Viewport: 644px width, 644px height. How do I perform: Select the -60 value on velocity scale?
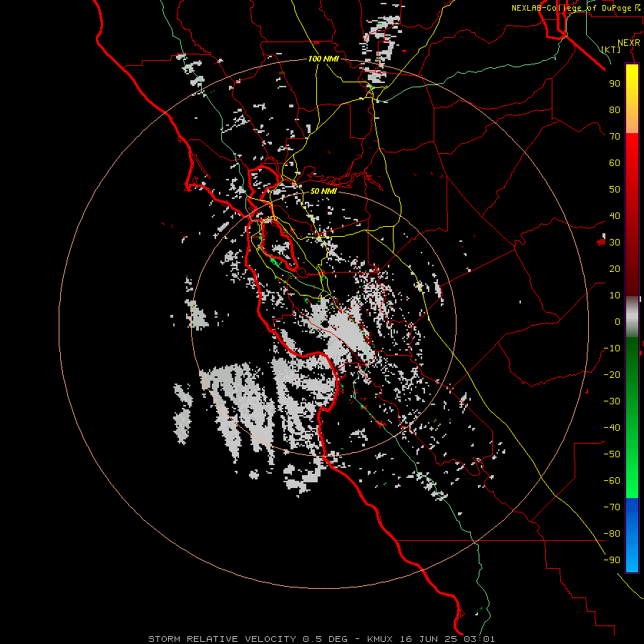click(x=612, y=481)
